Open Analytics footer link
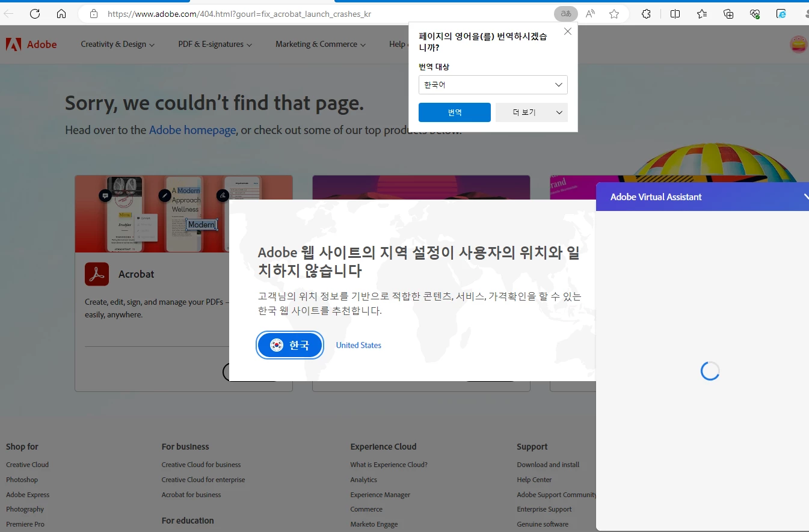 (x=364, y=480)
